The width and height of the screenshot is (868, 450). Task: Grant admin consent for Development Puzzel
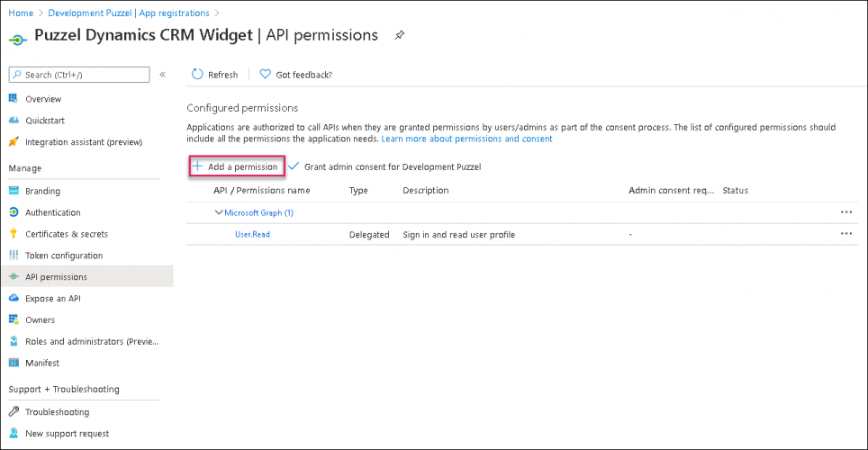(x=392, y=166)
